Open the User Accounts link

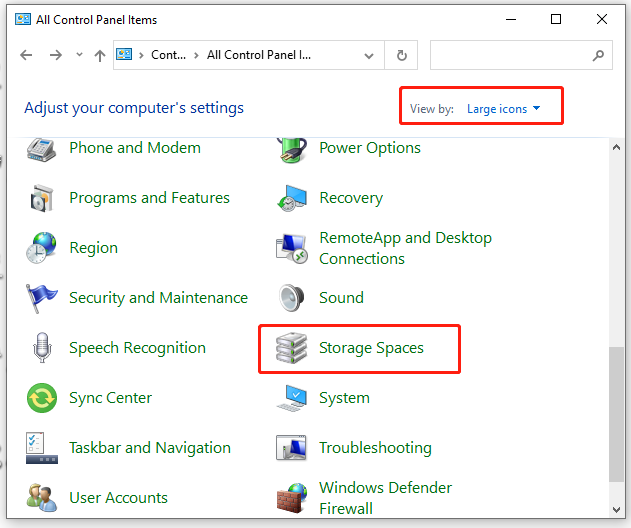[118, 498]
